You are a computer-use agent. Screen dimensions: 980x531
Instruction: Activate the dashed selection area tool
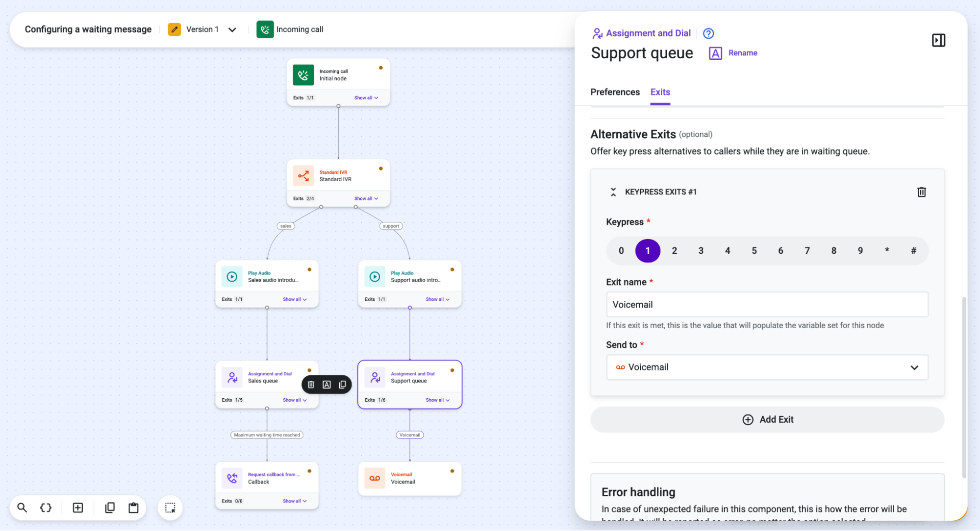pos(170,507)
